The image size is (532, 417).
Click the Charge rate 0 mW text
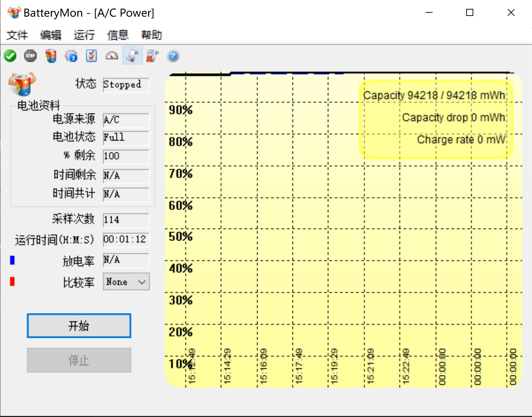(x=462, y=139)
